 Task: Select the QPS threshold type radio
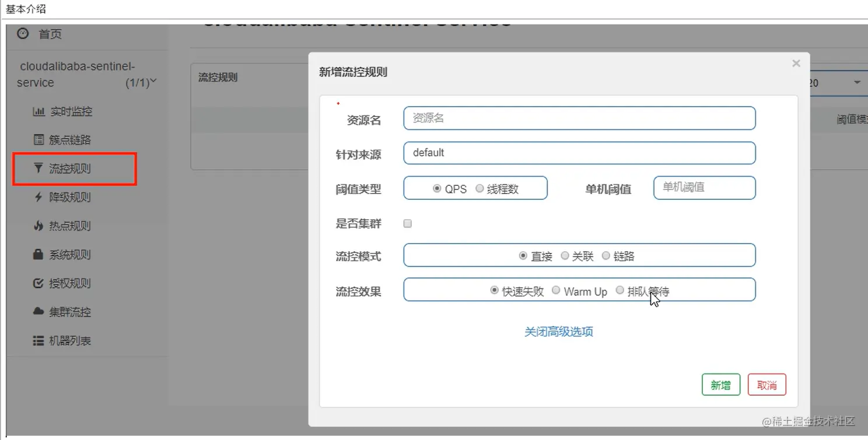coord(437,189)
